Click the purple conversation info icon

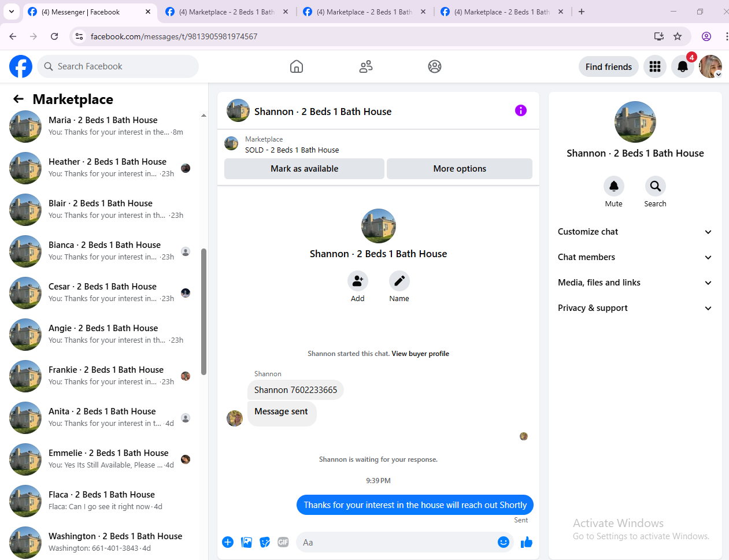[521, 110]
